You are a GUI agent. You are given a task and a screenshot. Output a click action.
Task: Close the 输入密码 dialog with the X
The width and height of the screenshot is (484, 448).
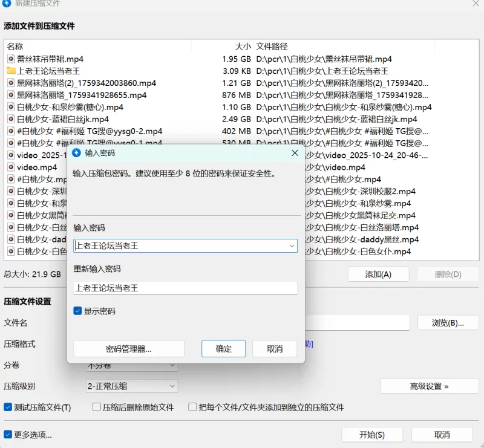[295, 153]
